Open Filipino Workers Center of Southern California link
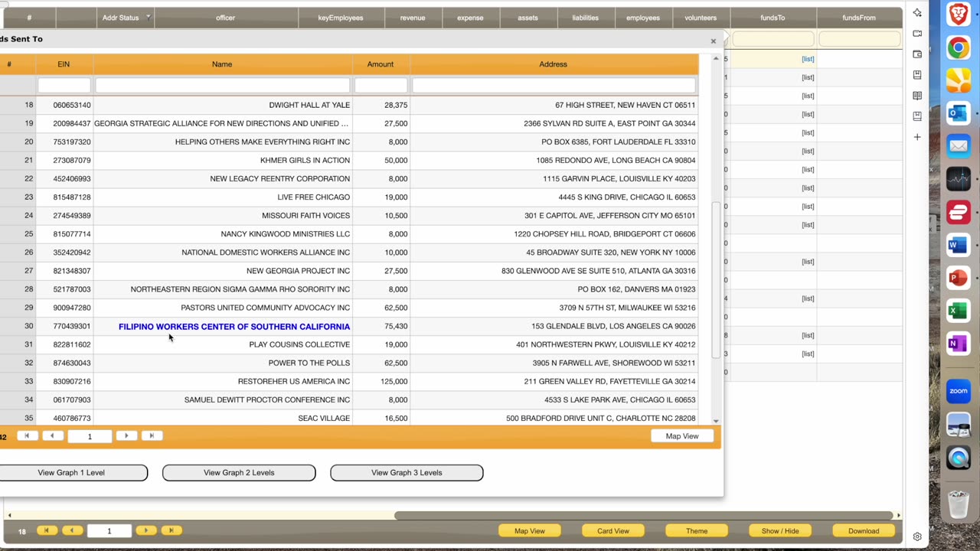This screenshot has height=551, width=980. pyautogui.click(x=234, y=327)
